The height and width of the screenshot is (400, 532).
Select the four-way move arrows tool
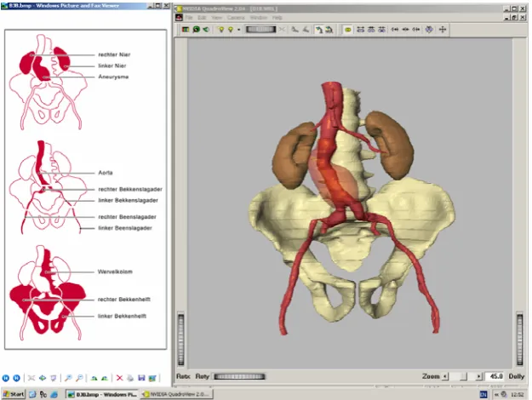tap(443, 30)
